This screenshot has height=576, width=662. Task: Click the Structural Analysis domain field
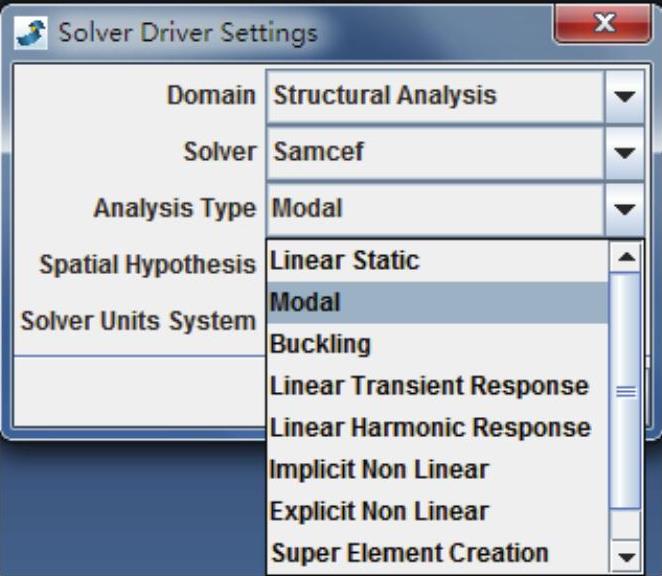coord(435,97)
